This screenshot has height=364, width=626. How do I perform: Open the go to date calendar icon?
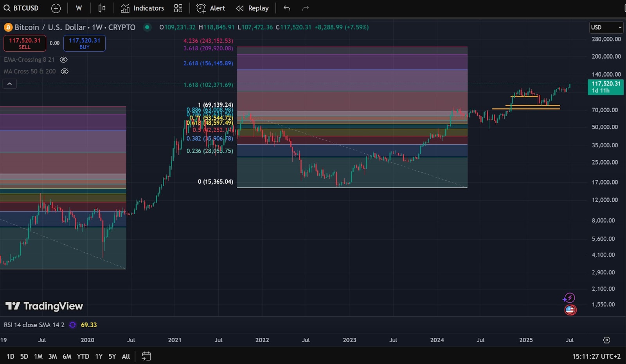pyautogui.click(x=146, y=357)
